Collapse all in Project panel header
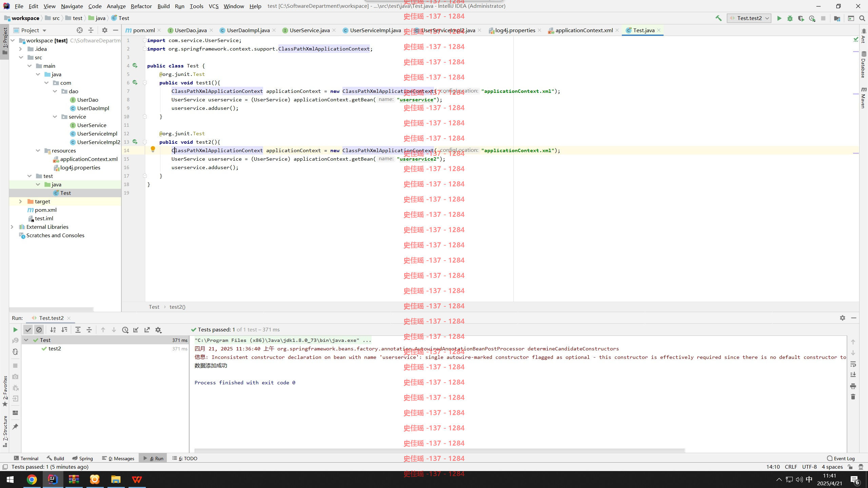 coord(91,30)
